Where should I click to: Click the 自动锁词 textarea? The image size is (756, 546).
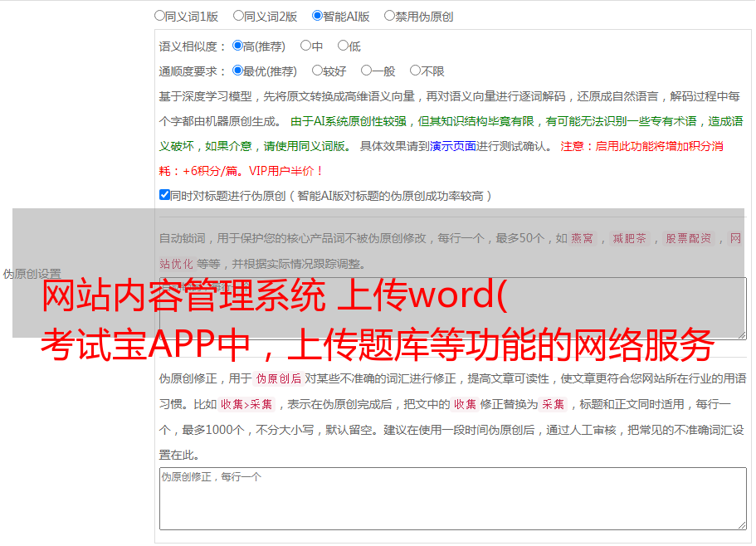(x=453, y=309)
